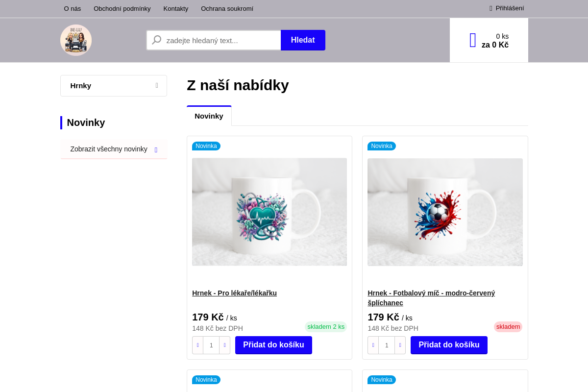Click the Hledat search button
This screenshot has height=392, width=588.
tap(303, 40)
